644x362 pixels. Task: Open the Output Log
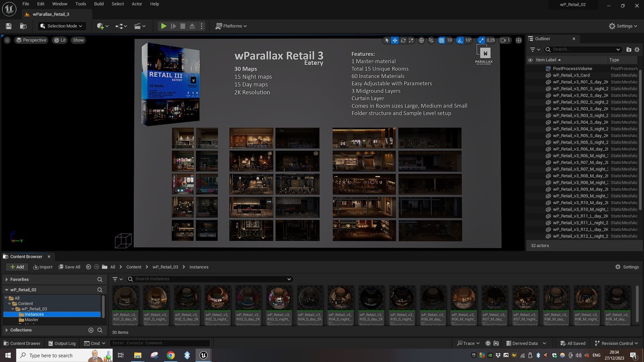[x=61, y=343]
